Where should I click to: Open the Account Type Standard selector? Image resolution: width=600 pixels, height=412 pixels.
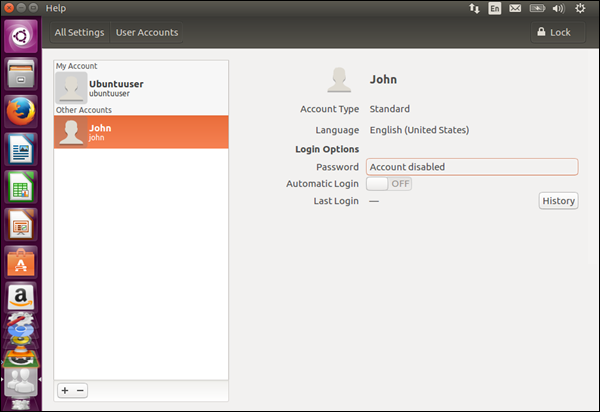click(x=389, y=109)
